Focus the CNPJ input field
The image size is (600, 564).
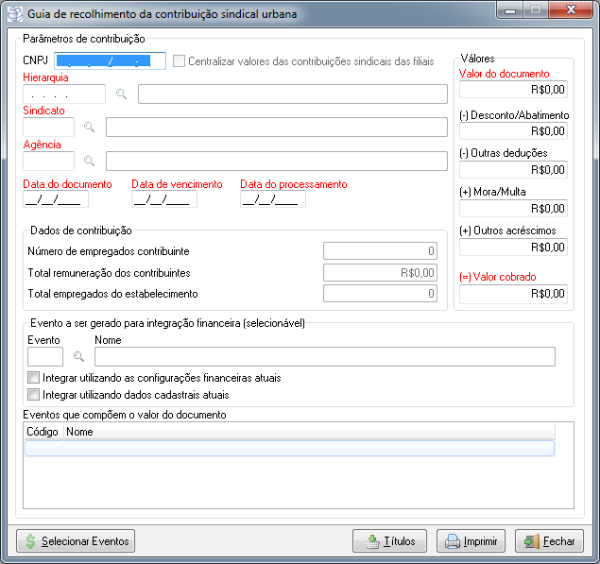109,61
